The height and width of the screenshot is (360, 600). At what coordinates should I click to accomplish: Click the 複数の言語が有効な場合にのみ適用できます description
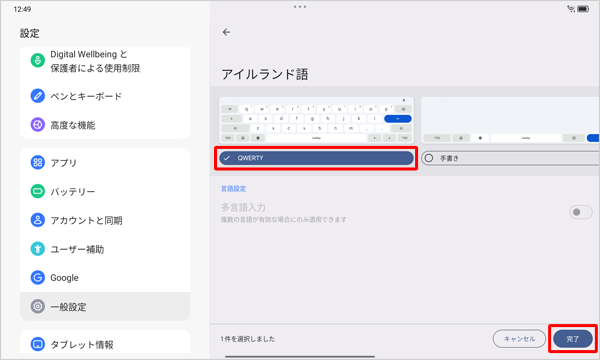coord(284,220)
